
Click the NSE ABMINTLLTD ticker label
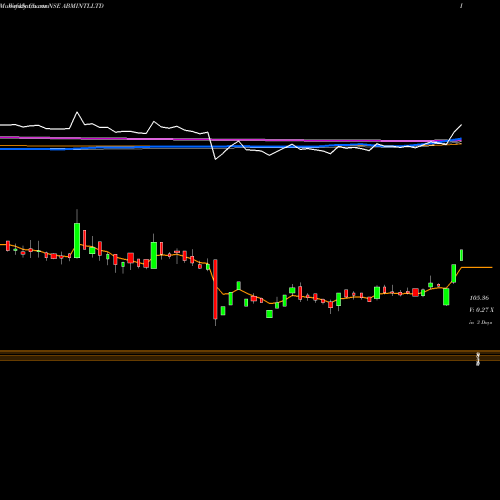76,6
